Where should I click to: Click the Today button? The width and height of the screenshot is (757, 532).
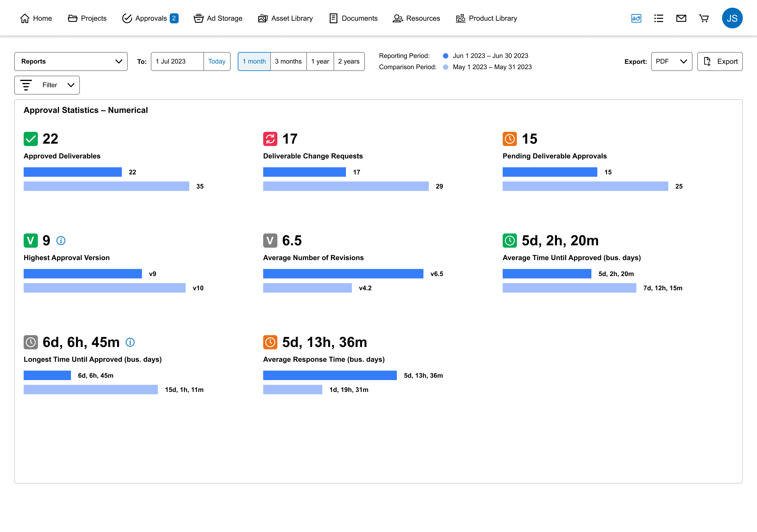[217, 61]
